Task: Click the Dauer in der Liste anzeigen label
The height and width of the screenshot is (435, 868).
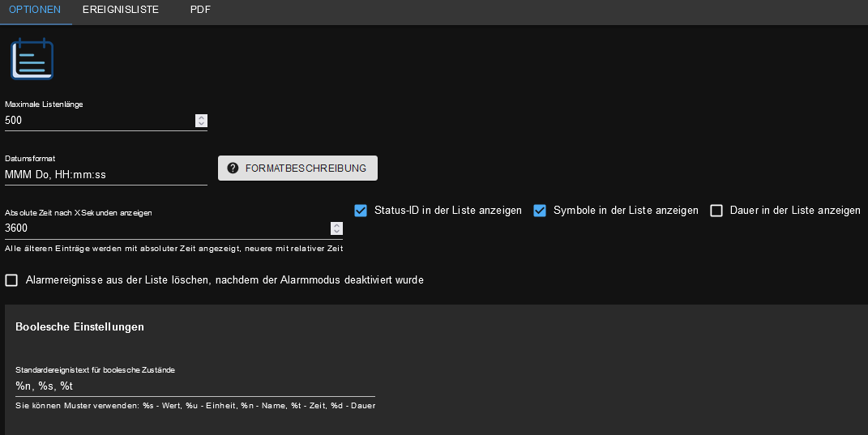Action: tap(795, 211)
